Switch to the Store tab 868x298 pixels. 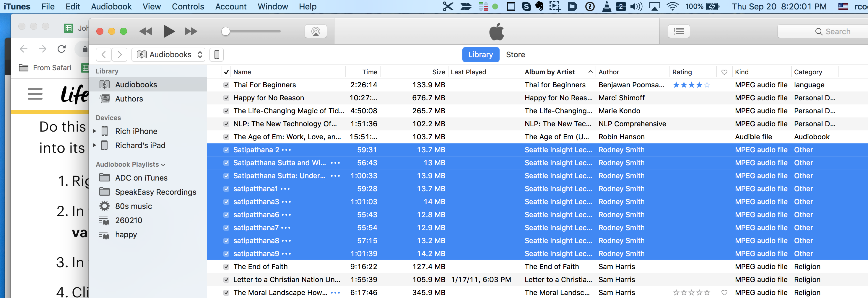click(515, 55)
